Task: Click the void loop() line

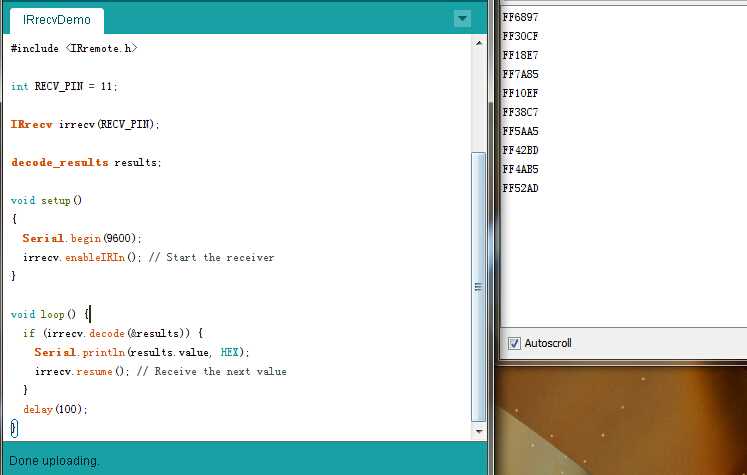Action: pos(50,314)
